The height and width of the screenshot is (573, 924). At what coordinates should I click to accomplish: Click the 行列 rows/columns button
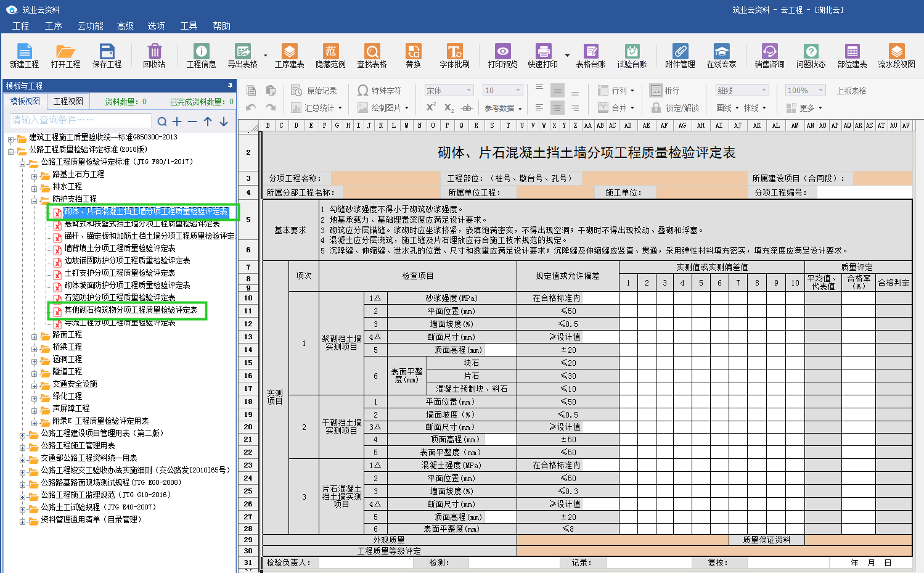point(615,91)
